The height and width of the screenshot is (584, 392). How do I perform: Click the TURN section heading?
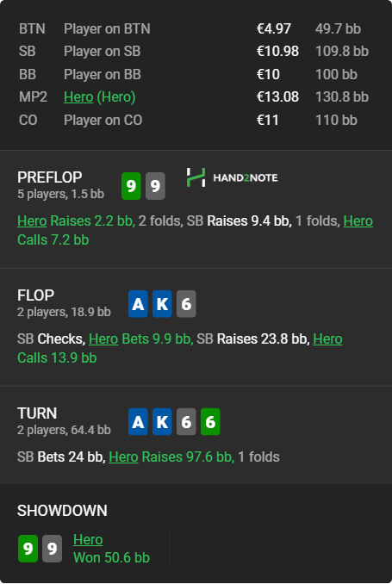point(37,413)
